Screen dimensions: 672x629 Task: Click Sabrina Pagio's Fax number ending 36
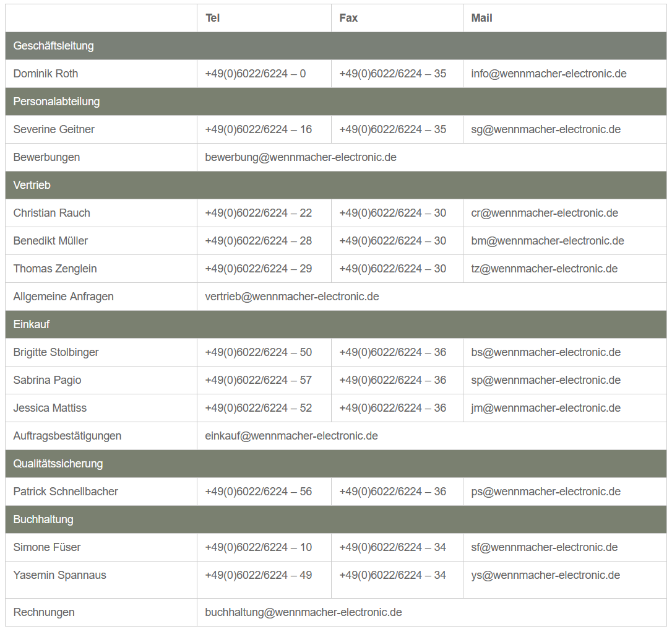tap(392, 380)
